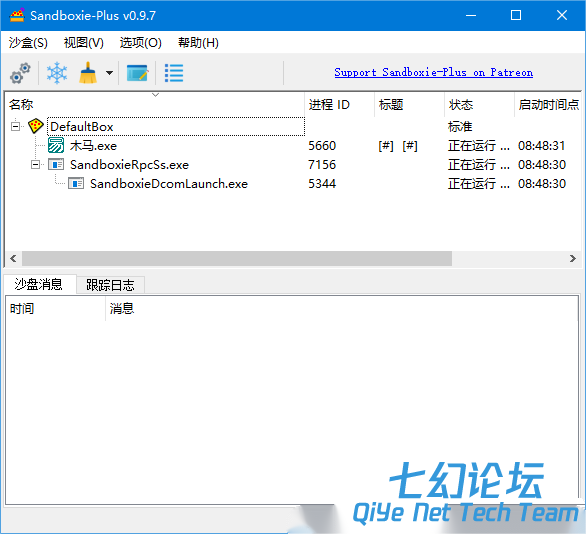Open global settings gears icon
This screenshot has height=534, width=586.
[20, 73]
